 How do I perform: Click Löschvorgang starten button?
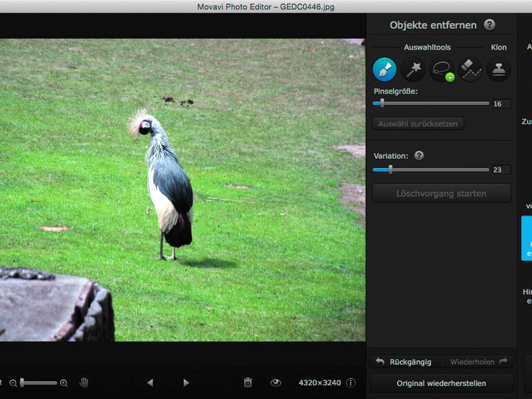point(441,193)
